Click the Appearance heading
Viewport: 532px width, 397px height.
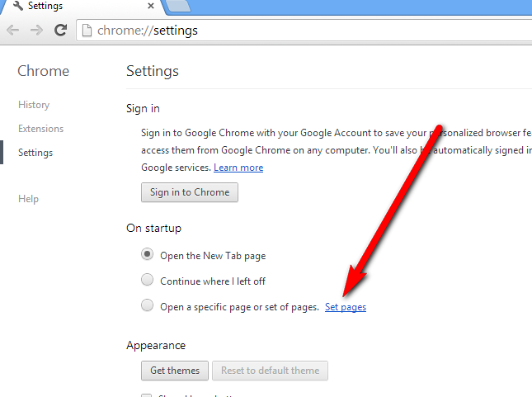[156, 345]
